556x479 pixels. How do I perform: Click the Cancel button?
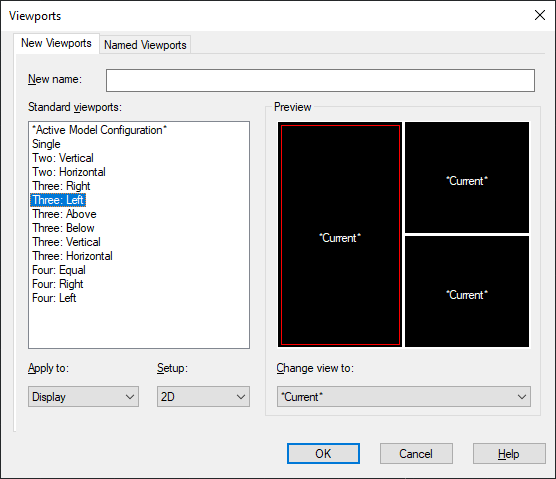tap(416, 453)
